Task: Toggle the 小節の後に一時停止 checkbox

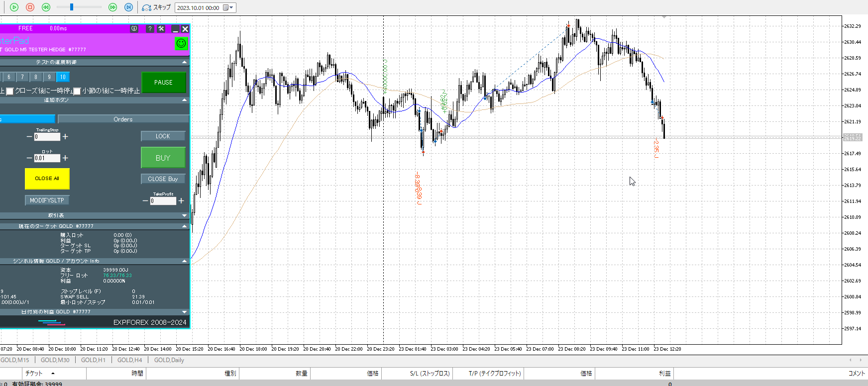Action: click(77, 91)
